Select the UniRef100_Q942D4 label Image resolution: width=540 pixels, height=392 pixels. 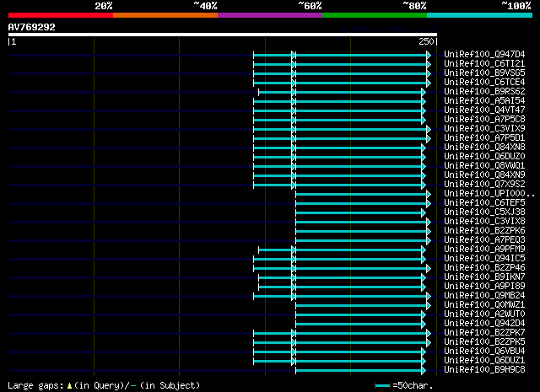click(x=484, y=324)
